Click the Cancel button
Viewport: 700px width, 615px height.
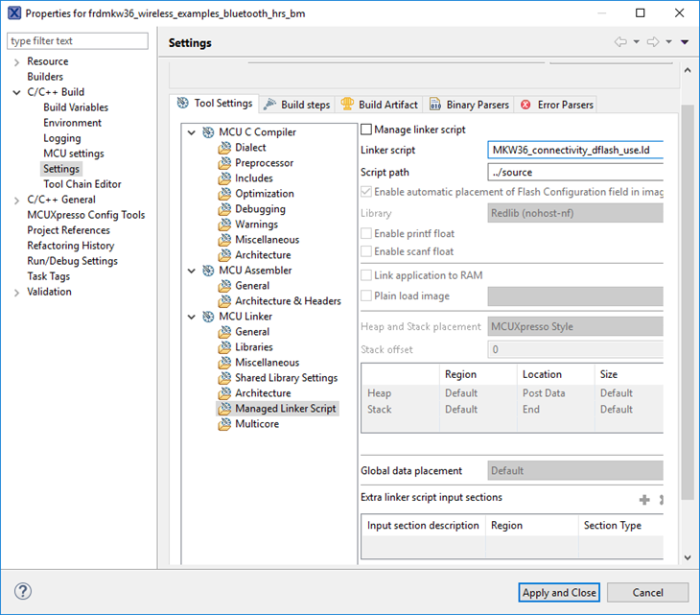pyautogui.click(x=648, y=593)
